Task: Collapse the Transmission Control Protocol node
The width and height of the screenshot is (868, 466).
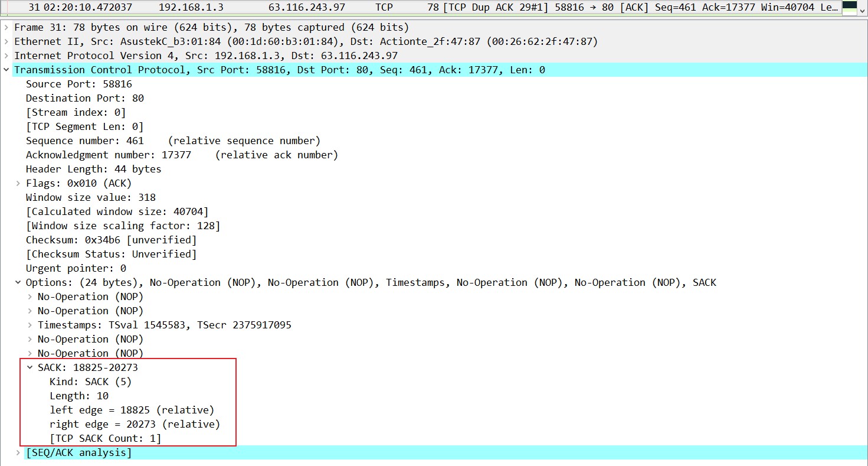Action: tap(6, 70)
